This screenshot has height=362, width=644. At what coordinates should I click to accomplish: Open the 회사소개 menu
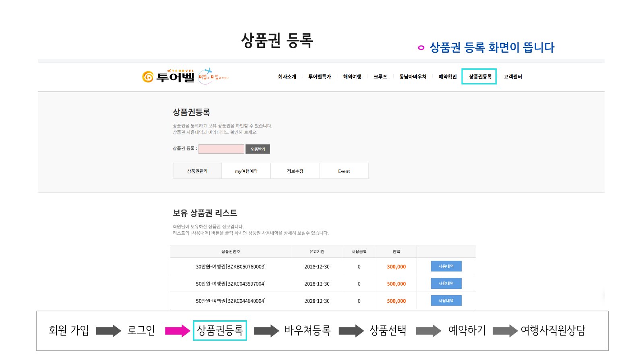click(287, 76)
